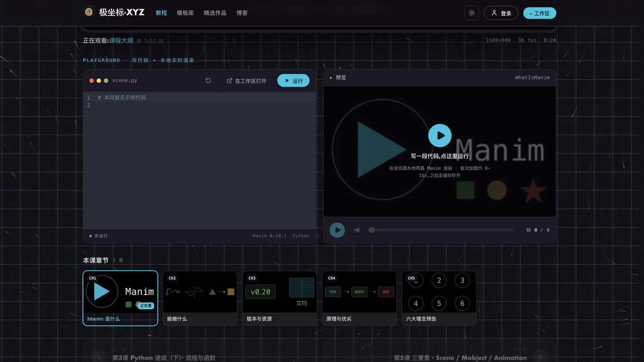Open the 博客 nav item
The height and width of the screenshot is (362, 644).
242,13
